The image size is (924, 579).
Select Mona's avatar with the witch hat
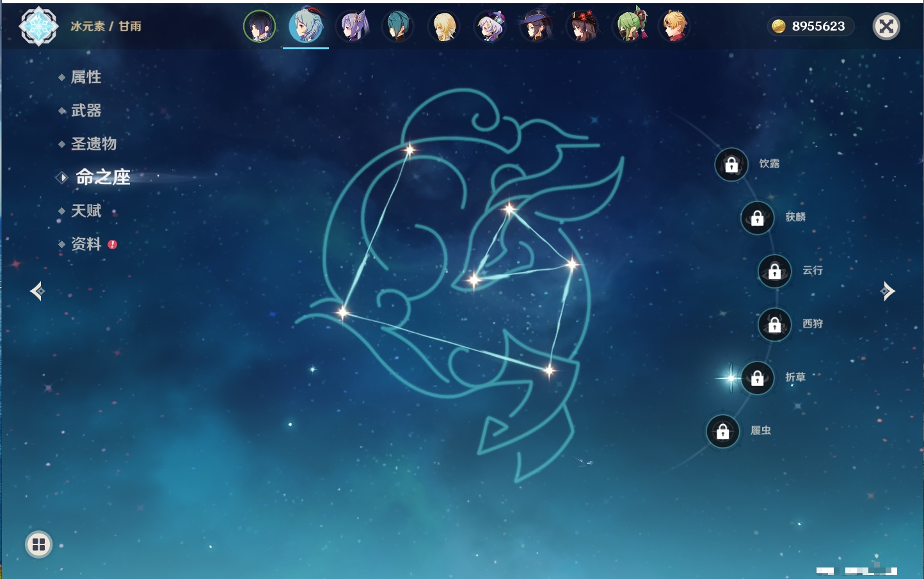(x=536, y=27)
